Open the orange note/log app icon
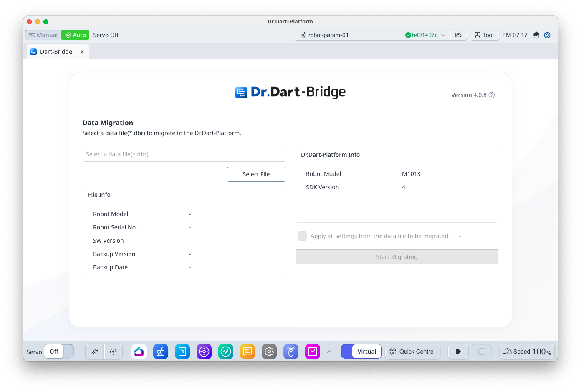This screenshot has width=581, height=392. click(x=248, y=352)
